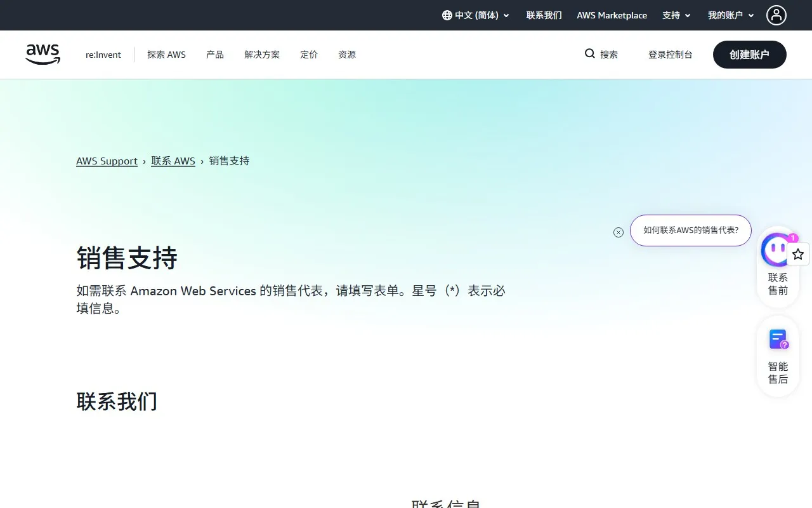Click the star bookmark icon beside the chat avatar
Screen dimensions: 812x508
click(x=798, y=253)
